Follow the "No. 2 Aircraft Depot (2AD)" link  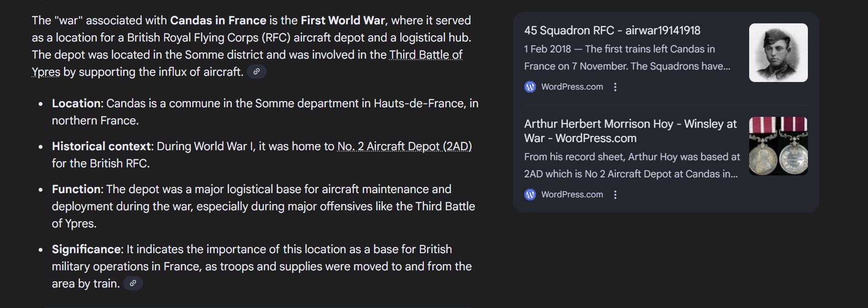pyautogui.click(x=404, y=146)
